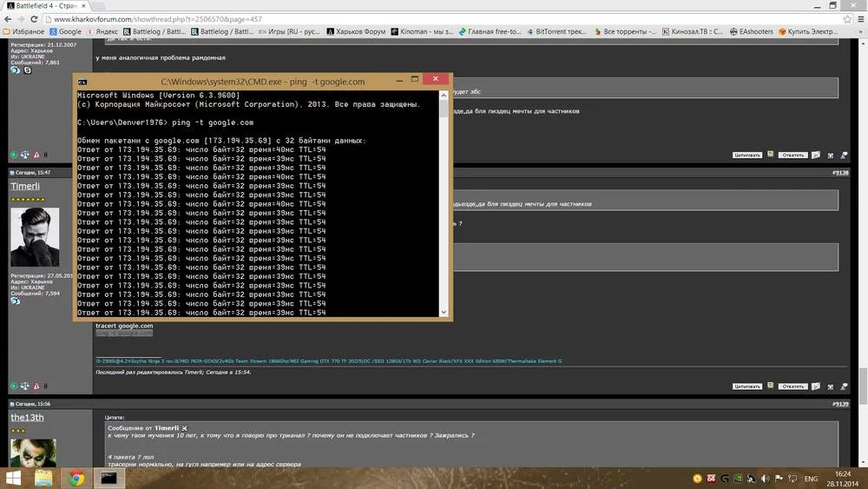The image size is (868, 489).
Task: Open the Харьков Форум bookmark
Action: pyautogui.click(x=356, y=31)
